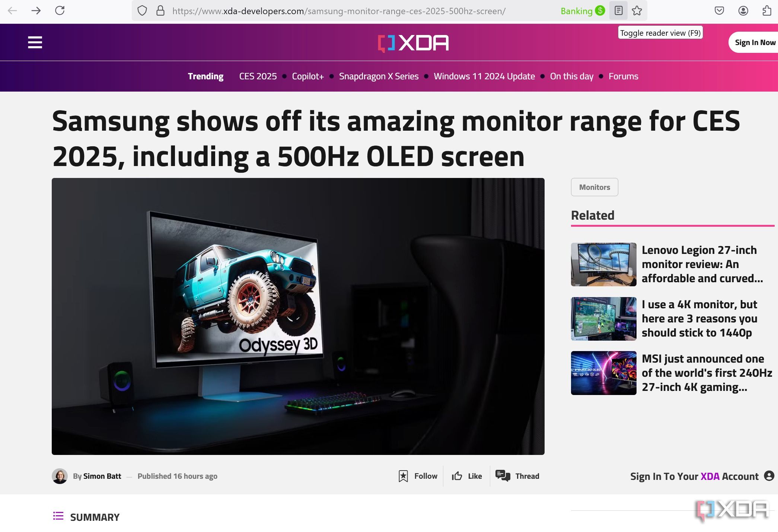Click the Follow label text
The height and width of the screenshot is (532, 778).
[426, 476]
